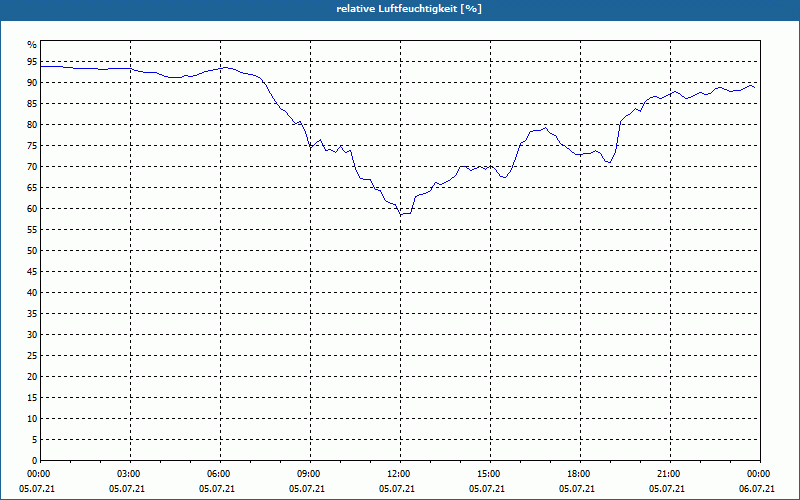Select the 90 y-axis label
Image resolution: width=800 pixels, height=500 pixels.
coord(32,83)
